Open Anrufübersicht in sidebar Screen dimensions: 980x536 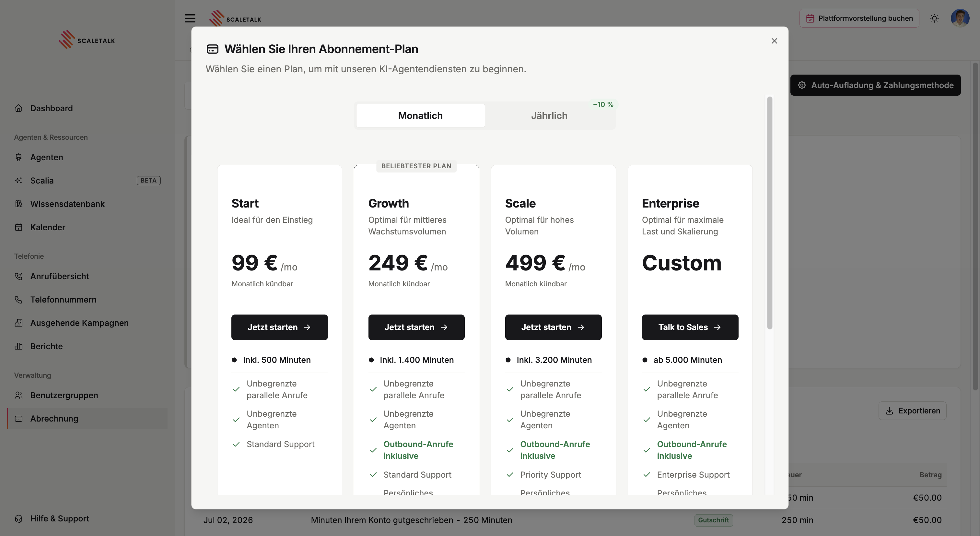point(87,276)
